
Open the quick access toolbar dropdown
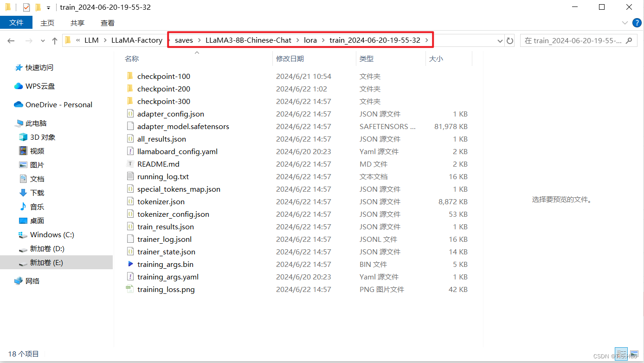[x=48, y=8]
